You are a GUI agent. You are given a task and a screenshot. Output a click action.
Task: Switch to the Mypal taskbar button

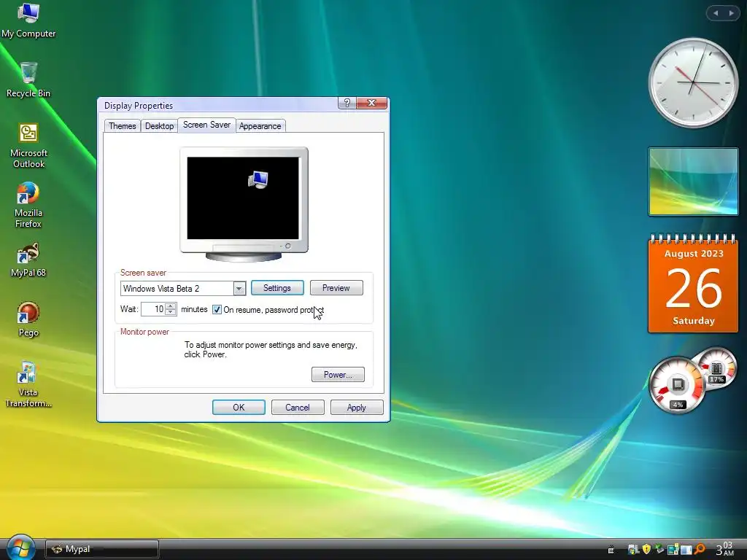[x=102, y=549]
